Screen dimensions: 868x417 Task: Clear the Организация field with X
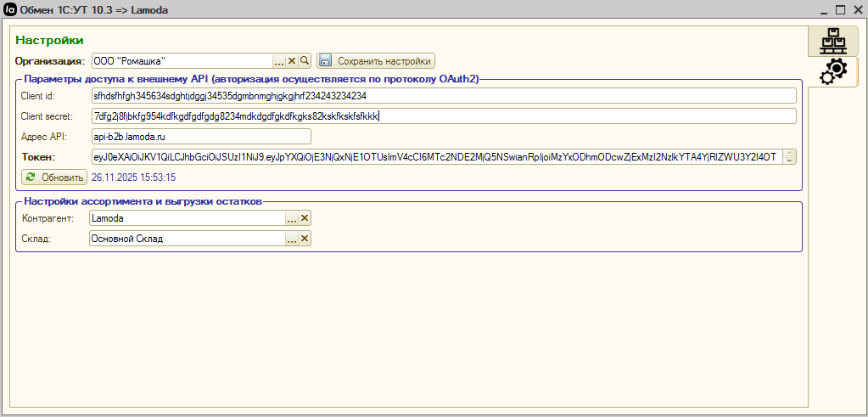click(292, 60)
